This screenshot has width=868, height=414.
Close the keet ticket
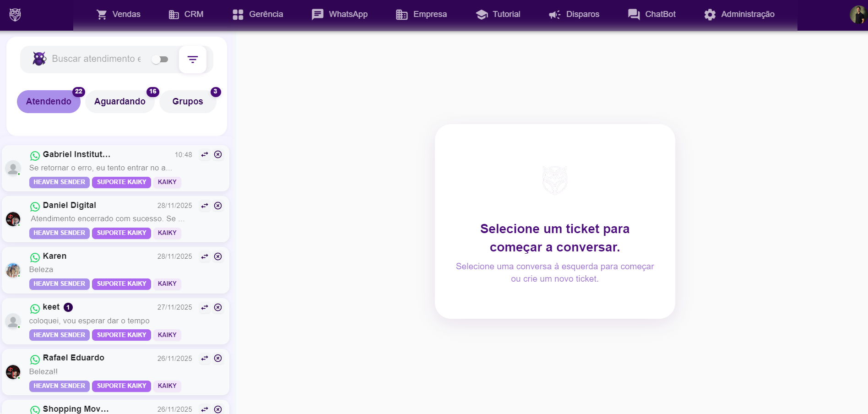(x=218, y=307)
